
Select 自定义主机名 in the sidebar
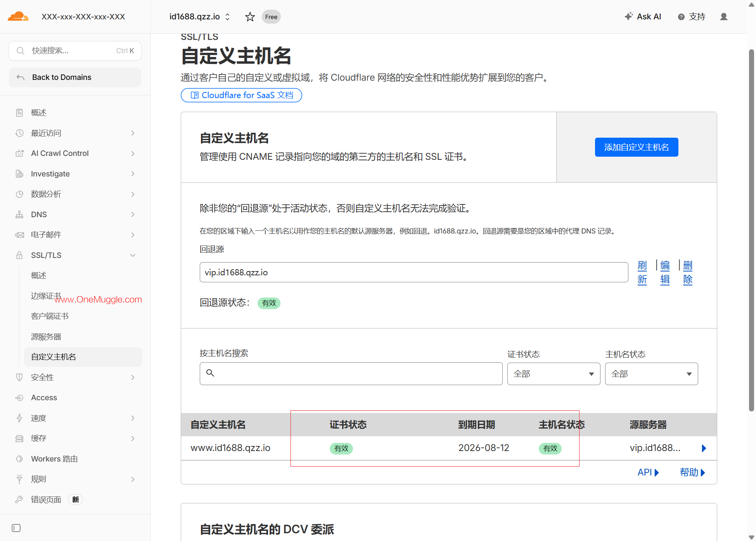tap(83, 357)
